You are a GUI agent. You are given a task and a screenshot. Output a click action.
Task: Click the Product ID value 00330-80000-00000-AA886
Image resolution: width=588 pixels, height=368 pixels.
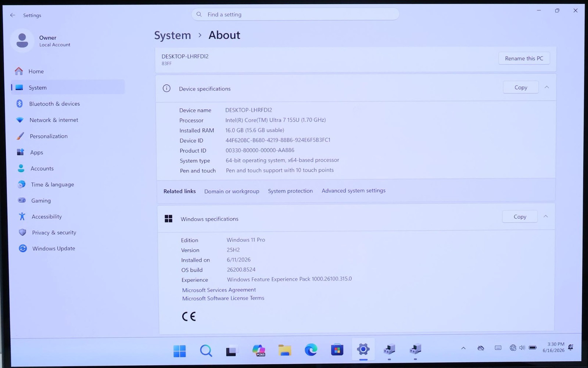pyautogui.click(x=260, y=150)
